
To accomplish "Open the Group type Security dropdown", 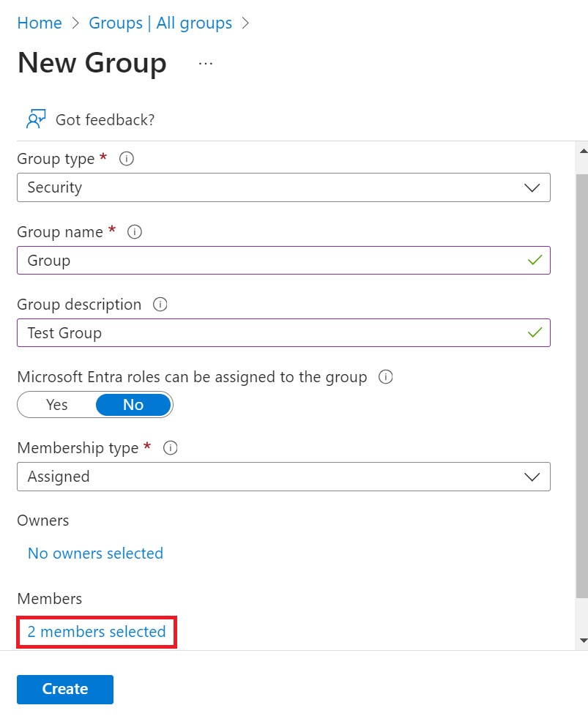I will (x=283, y=187).
